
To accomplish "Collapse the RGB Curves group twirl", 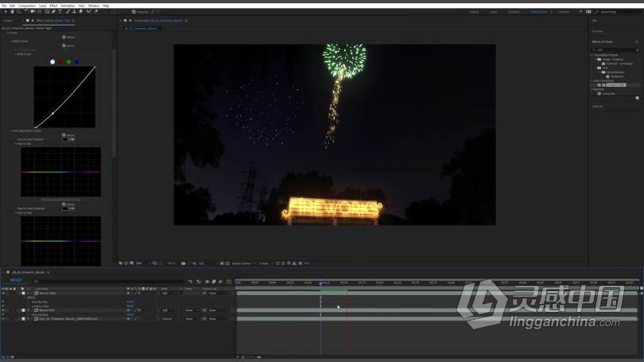I will point(11,41).
